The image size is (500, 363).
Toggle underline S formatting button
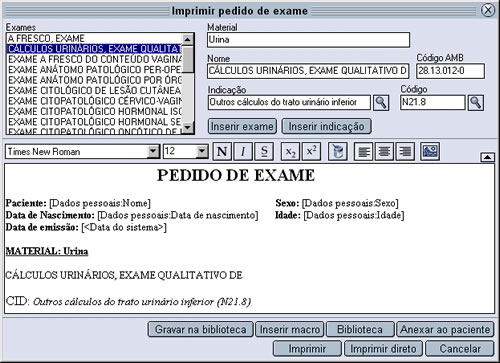coord(264,152)
